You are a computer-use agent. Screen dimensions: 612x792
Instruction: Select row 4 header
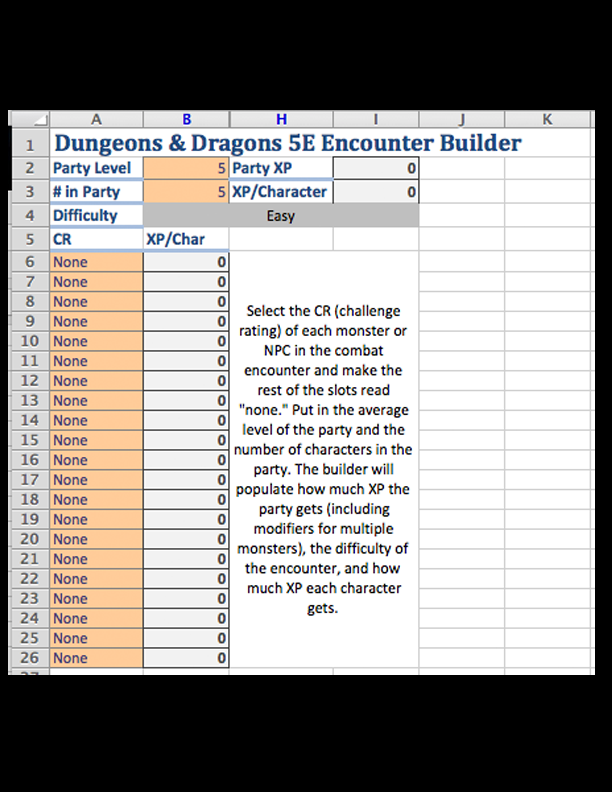[x=30, y=216]
